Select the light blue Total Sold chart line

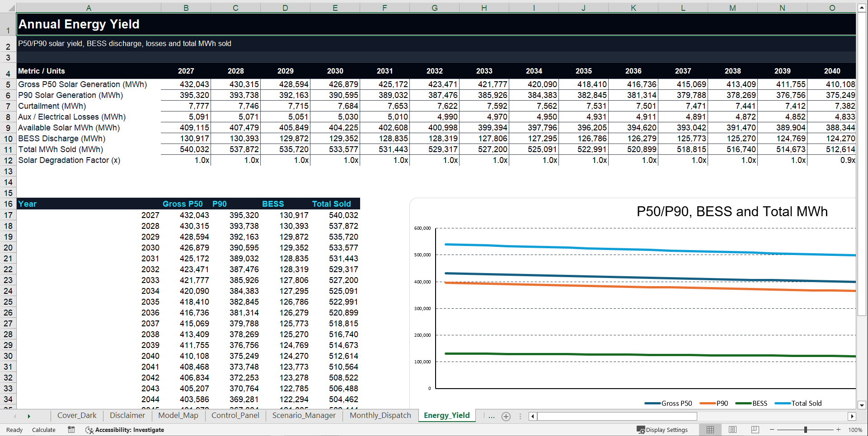(x=650, y=250)
